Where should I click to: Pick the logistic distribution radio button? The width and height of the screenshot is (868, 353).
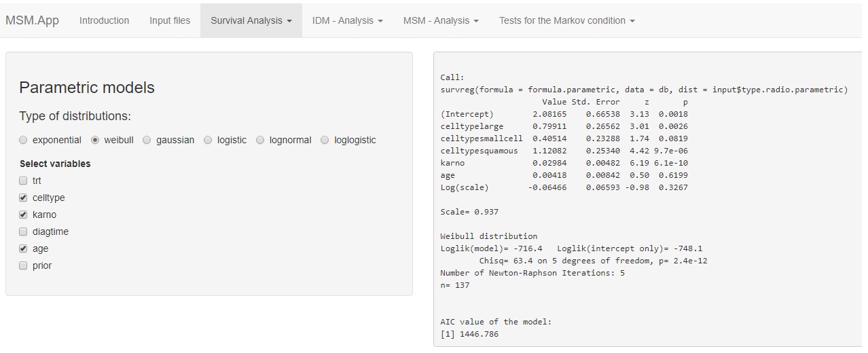coord(209,140)
